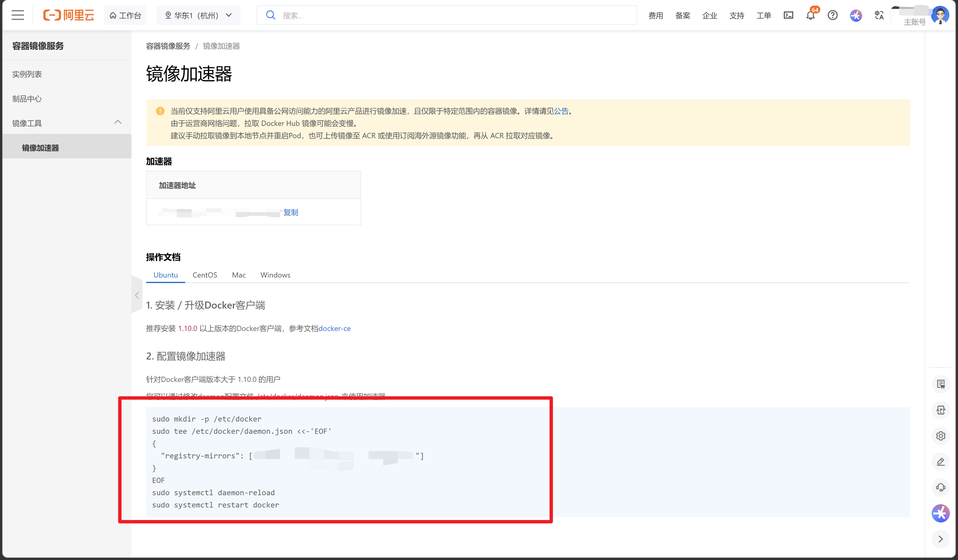The image size is (958, 560).
Task: Expand the right floating toolbar chevron
Action: tap(940, 539)
